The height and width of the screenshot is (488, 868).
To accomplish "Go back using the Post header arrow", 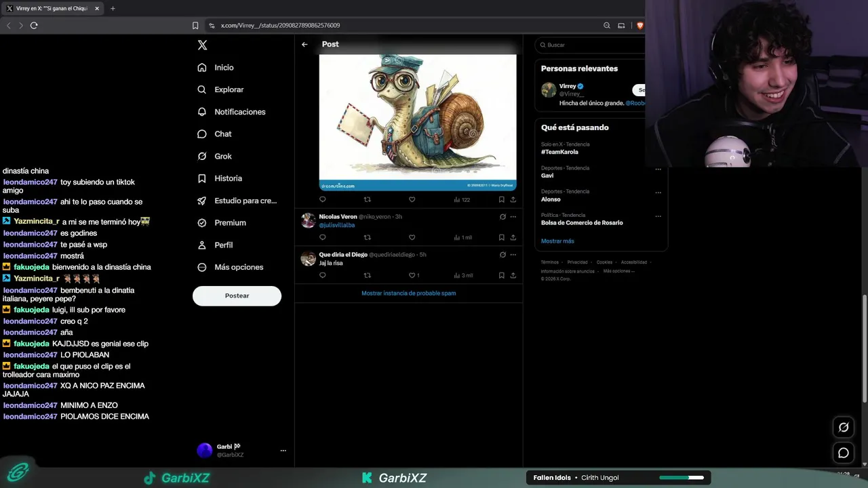I will (x=304, y=45).
